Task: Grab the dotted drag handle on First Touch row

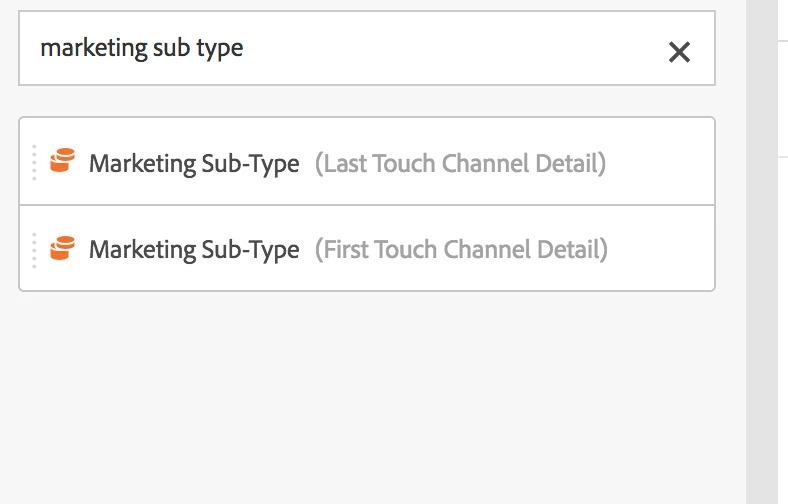Action: click(34, 249)
